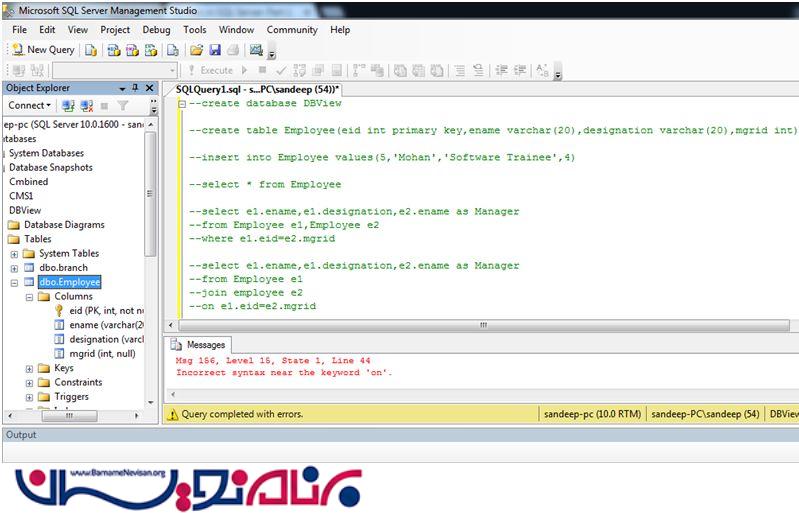Click the Open File folder icon
799x513 pixels.
[x=197, y=50]
